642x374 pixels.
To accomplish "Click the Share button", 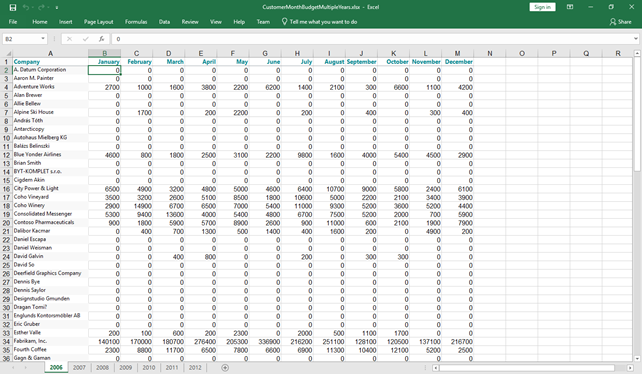I will pos(620,22).
